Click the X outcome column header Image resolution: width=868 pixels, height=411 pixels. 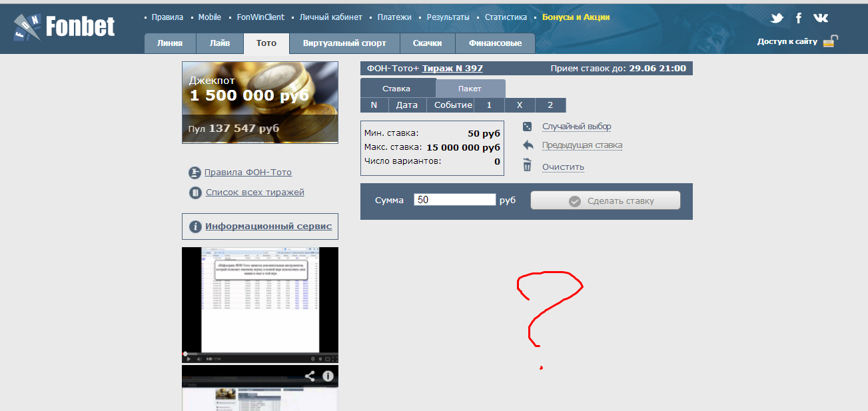[520, 105]
